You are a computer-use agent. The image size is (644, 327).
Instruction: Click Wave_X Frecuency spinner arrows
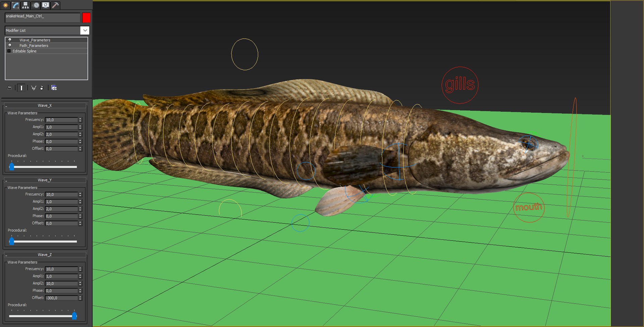80,120
